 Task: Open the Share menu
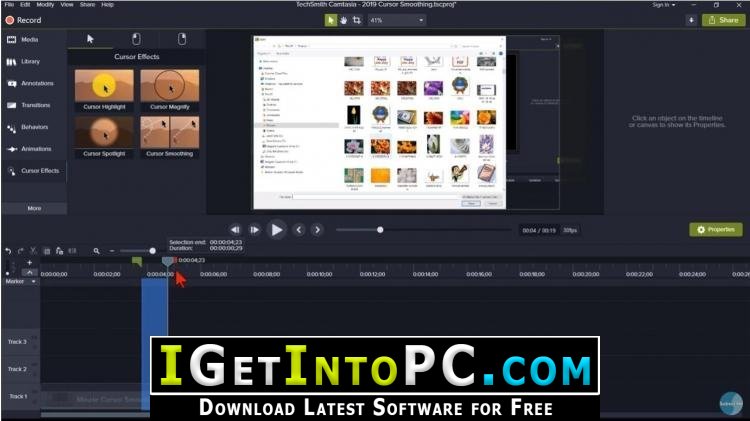tap(88, 4)
